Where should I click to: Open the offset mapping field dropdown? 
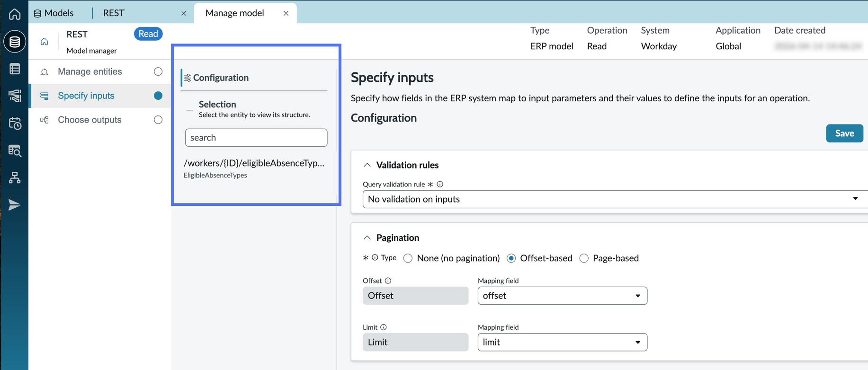coord(563,296)
